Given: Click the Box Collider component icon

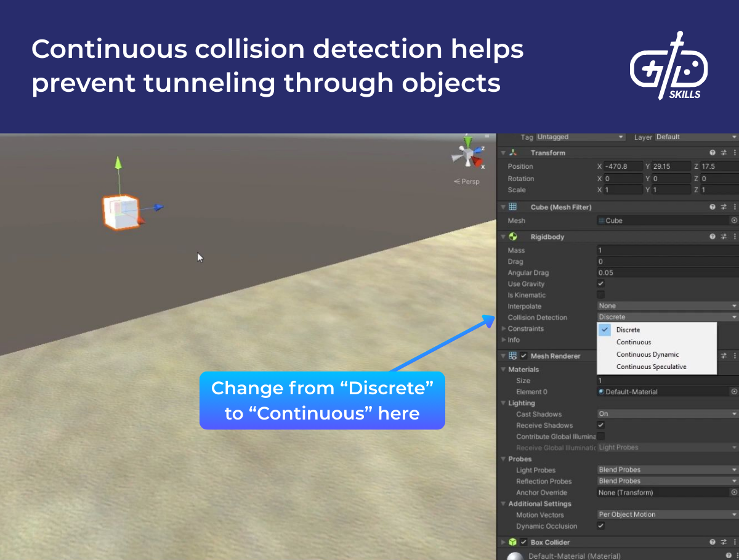Looking at the screenshot, I should click(512, 542).
